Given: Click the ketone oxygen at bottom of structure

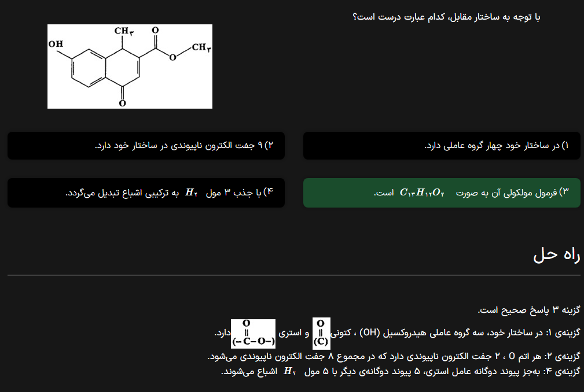Looking at the screenshot, I should 122,103.
